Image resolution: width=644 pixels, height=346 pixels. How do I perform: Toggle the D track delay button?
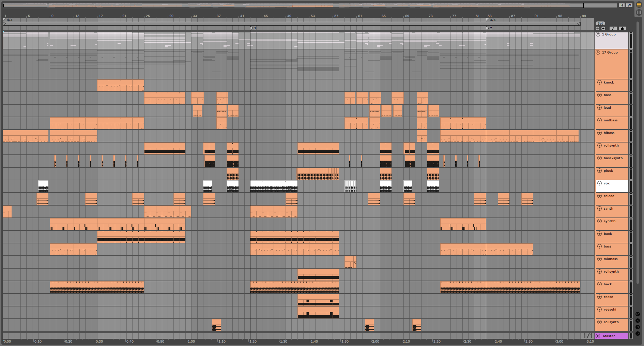(638, 334)
